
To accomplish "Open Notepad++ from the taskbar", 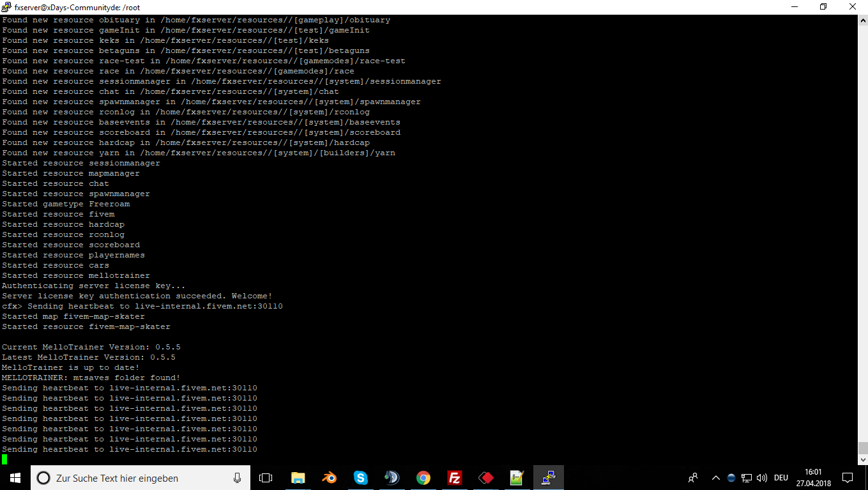I will [x=517, y=478].
